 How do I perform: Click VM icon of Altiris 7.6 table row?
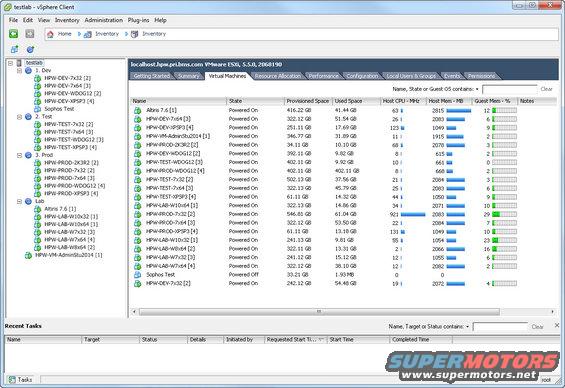(x=137, y=110)
